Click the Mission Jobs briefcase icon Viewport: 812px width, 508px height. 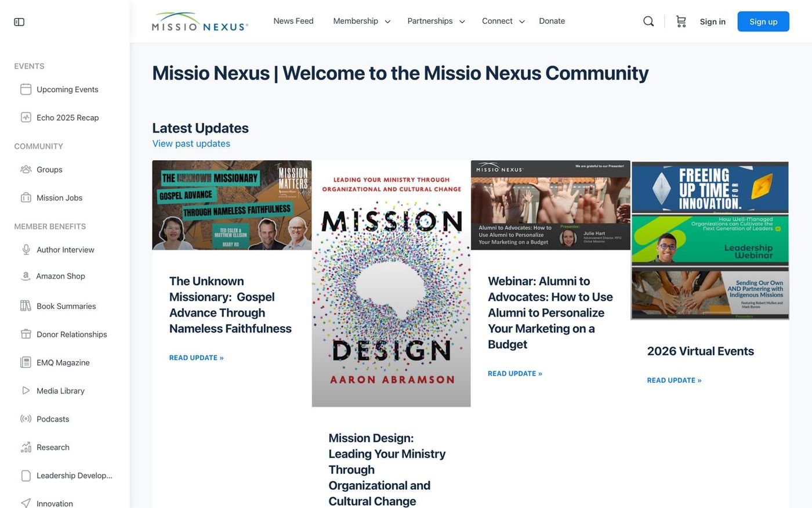[26, 197]
